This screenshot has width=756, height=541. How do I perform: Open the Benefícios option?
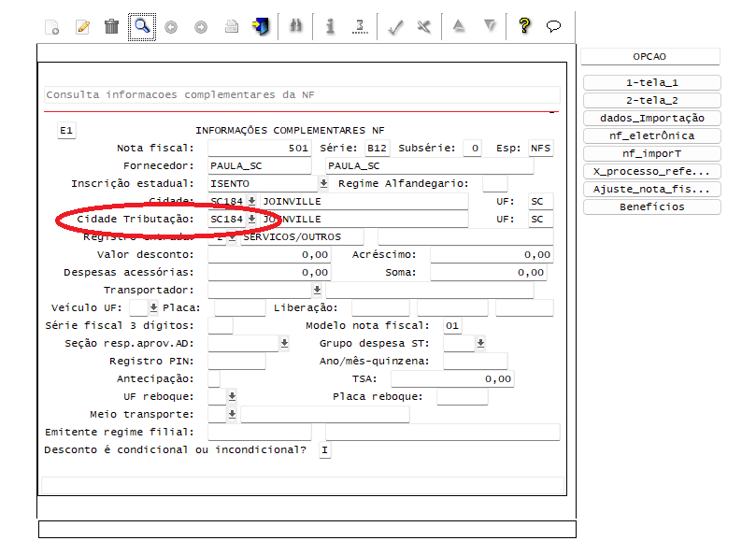pos(652,206)
